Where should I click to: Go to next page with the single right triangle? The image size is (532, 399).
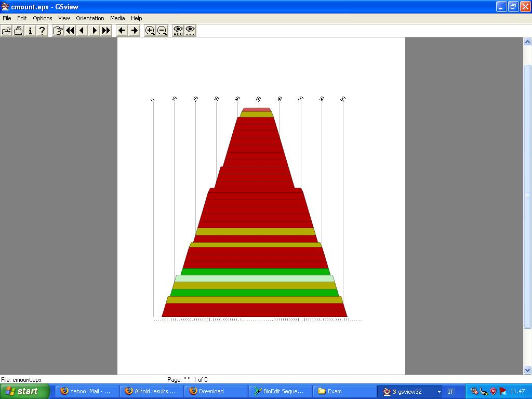pos(94,31)
